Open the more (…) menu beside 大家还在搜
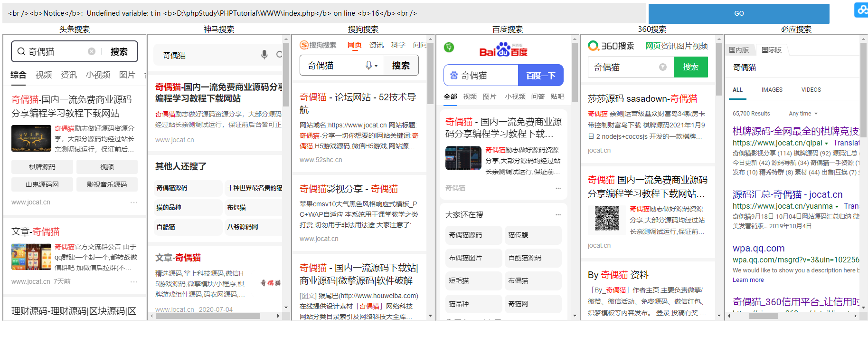Viewport: 868px width, 357px height. tap(558, 215)
